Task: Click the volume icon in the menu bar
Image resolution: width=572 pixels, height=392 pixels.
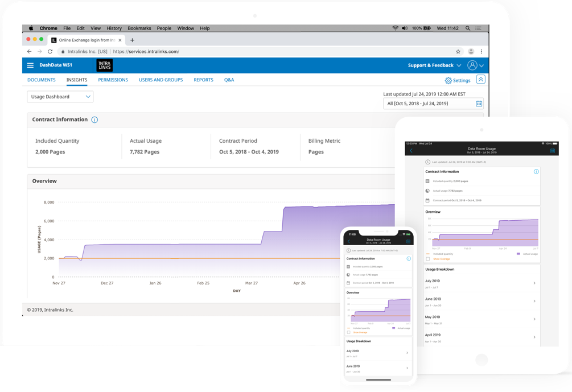Action: click(405, 28)
